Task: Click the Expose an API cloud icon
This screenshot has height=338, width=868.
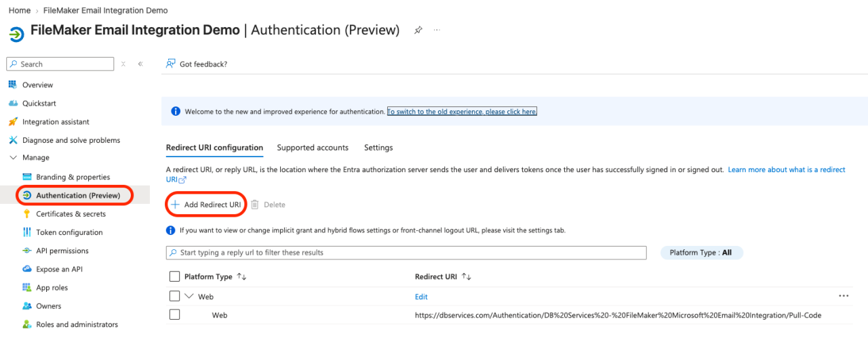Action: 27,269
